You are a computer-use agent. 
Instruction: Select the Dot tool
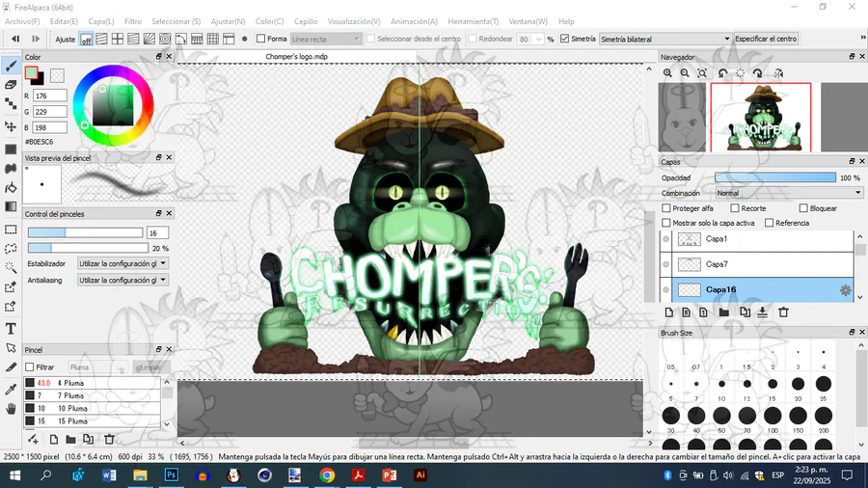[x=11, y=103]
